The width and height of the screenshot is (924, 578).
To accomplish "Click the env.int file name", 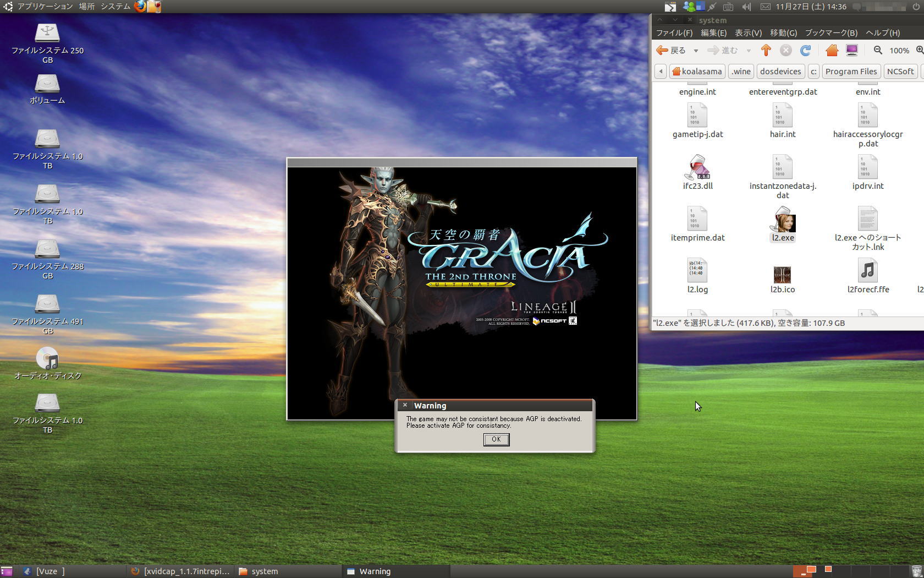I will pyautogui.click(x=868, y=92).
